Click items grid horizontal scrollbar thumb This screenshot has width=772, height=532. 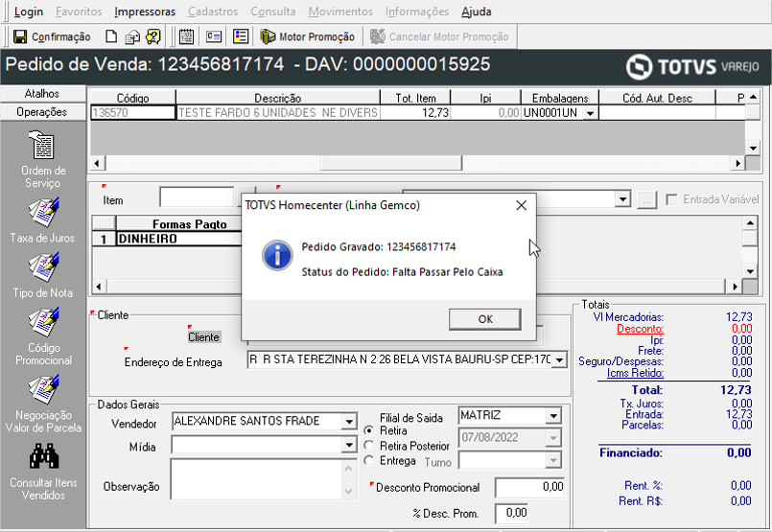pos(391,163)
